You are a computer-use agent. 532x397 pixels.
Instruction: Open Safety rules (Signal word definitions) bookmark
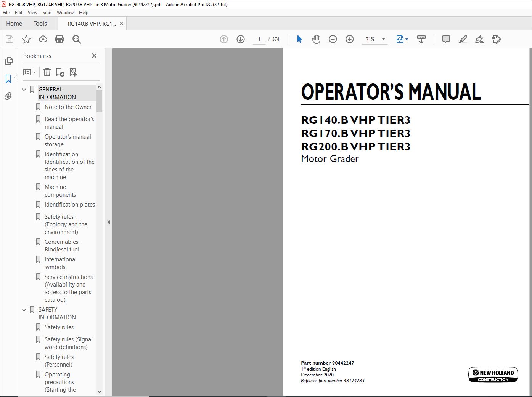69,343
